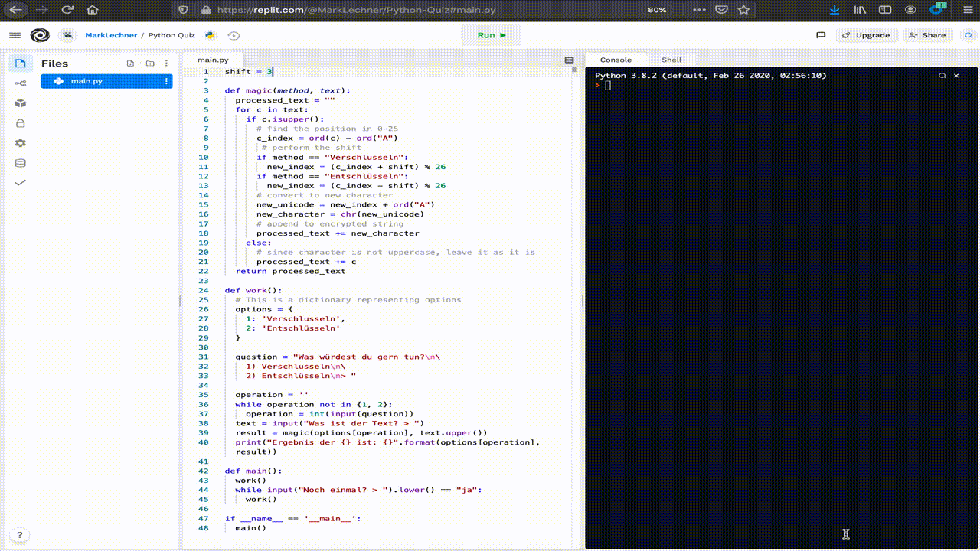Toggle the editor layout icon above the code
Screen dimensions: 980x551
(569, 60)
